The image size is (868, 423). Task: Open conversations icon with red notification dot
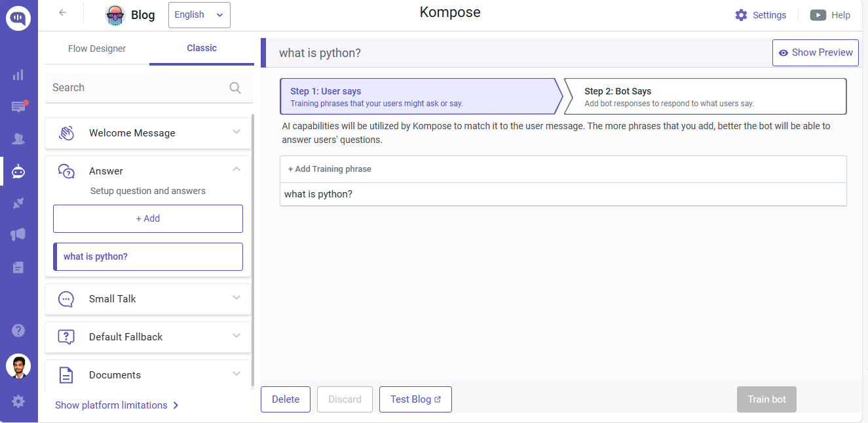(18, 107)
